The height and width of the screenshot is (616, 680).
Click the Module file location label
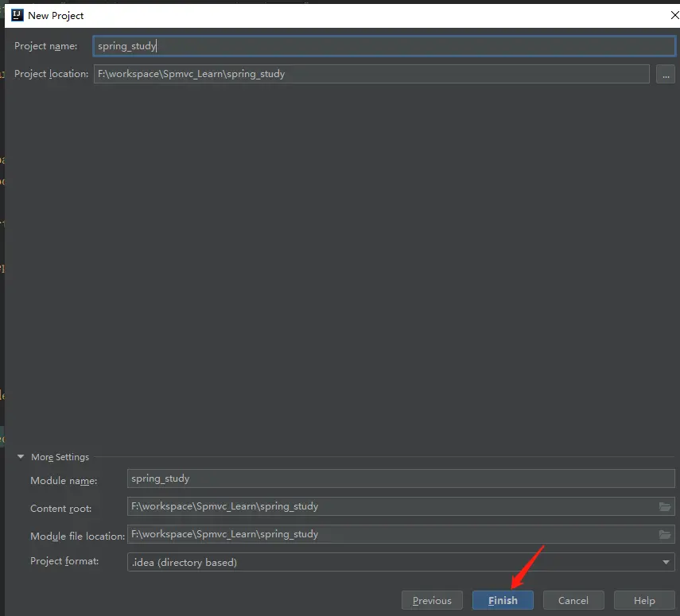click(x=78, y=537)
